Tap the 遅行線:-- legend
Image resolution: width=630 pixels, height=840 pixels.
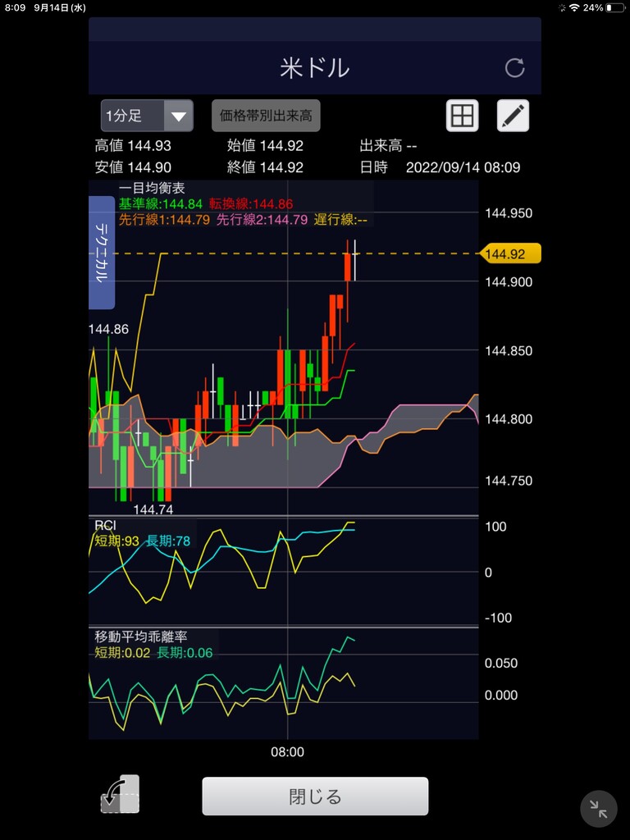click(x=340, y=220)
